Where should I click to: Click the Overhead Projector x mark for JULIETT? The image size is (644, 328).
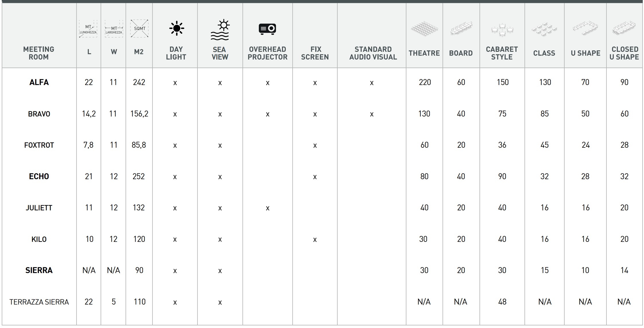(267, 208)
